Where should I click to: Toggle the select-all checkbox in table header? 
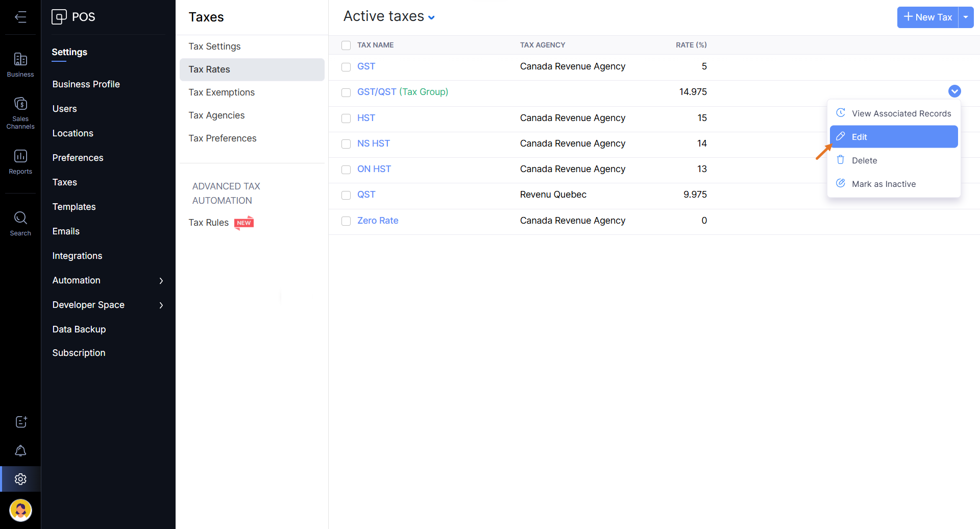point(346,45)
